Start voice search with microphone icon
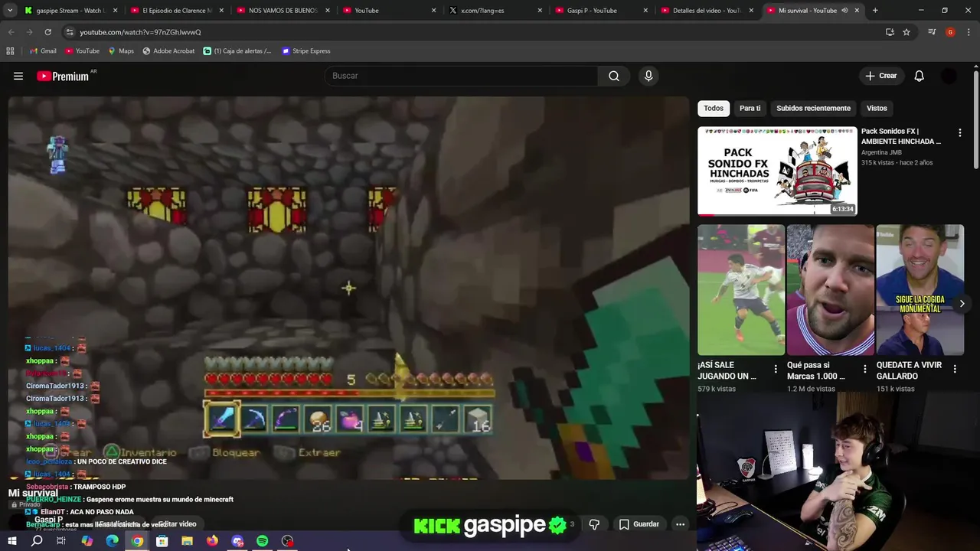Viewport: 980px width, 551px height. (x=648, y=76)
